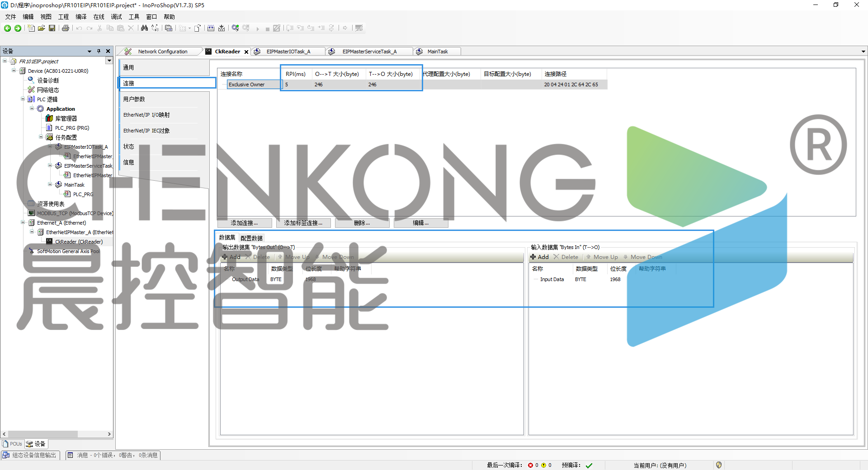Image resolution: width=868 pixels, height=470 pixels.
Task: Click the green navigate back arrow
Action: [7, 28]
